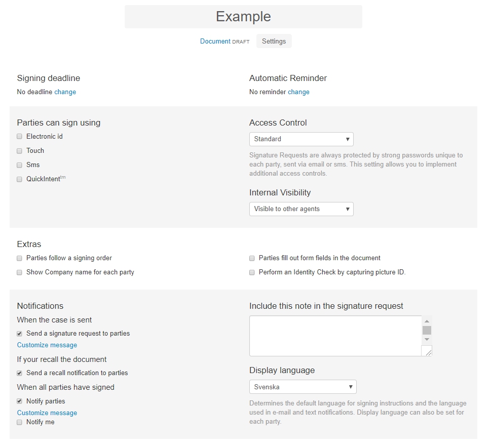Uncheck Send a recall notification to parties
492x448 pixels.
[19, 373]
